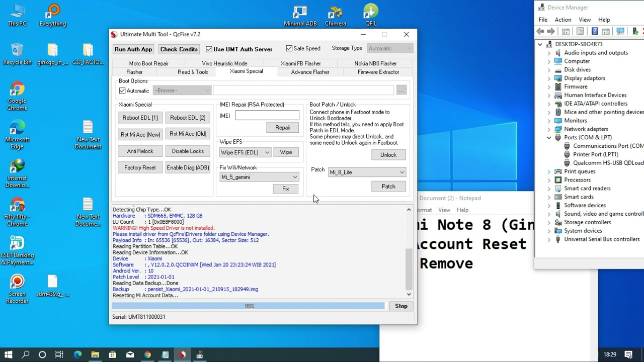The height and width of the screenshot is (362, 644).
Task: Expand Universal Serial Bus controllers node
Action: (549, 239)
